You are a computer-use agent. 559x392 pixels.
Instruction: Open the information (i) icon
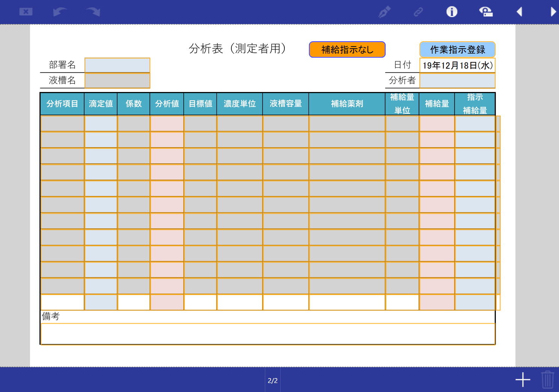point(452,12)
